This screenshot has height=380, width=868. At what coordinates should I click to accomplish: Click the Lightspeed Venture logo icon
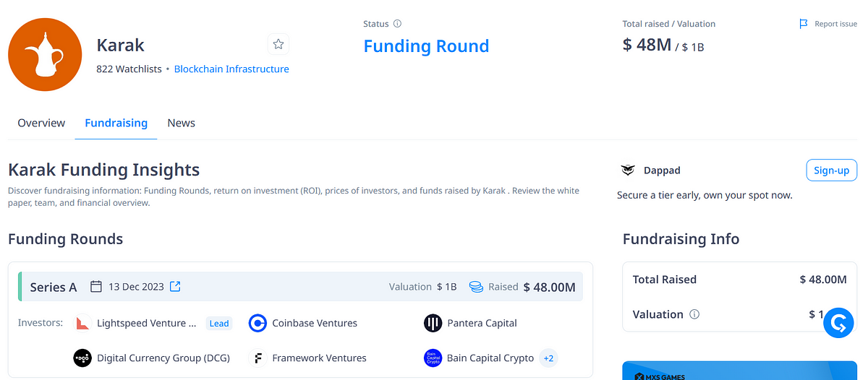83,323
